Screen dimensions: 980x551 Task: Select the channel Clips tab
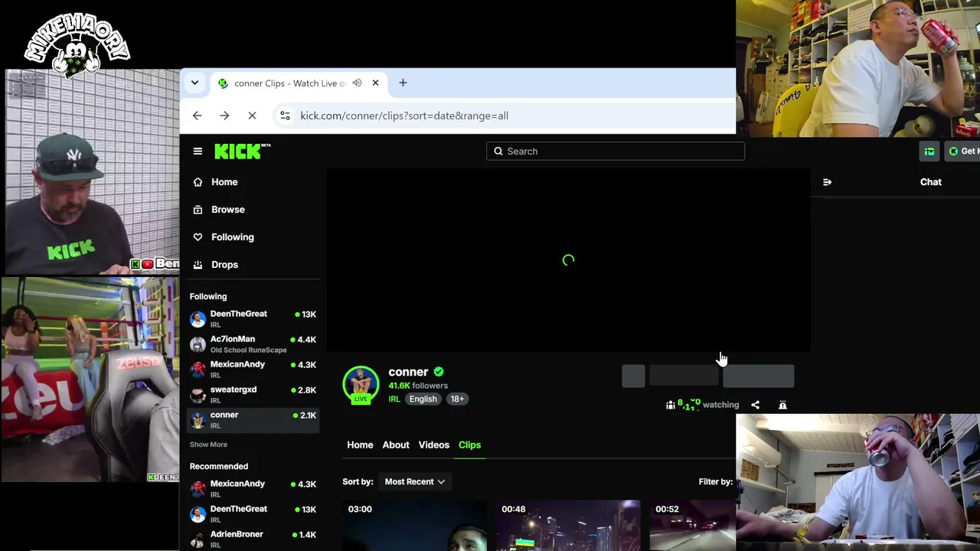coord(469,445)
